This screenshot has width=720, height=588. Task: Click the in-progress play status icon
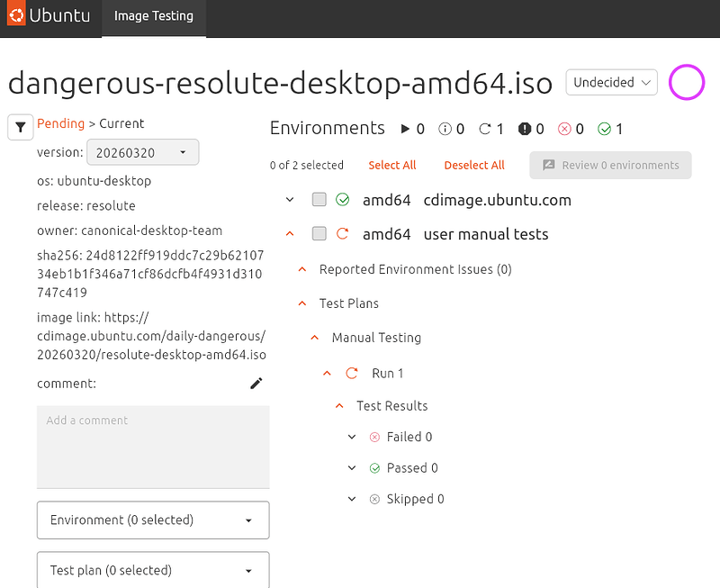(405, 129)
